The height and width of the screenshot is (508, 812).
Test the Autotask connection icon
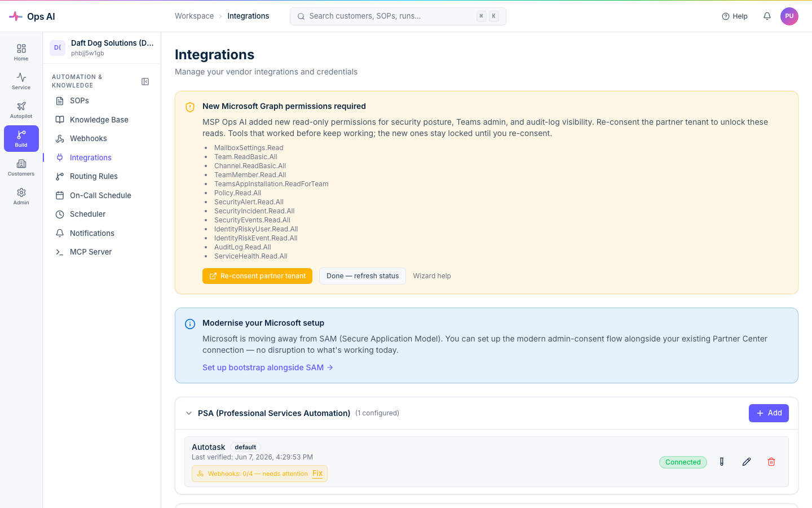722,462
